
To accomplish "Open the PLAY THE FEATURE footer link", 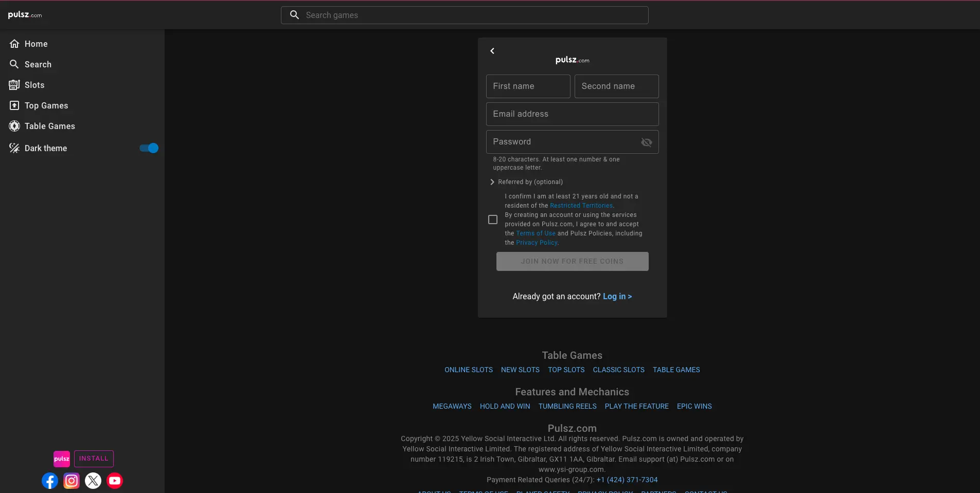I will click(x=636, y=406).
